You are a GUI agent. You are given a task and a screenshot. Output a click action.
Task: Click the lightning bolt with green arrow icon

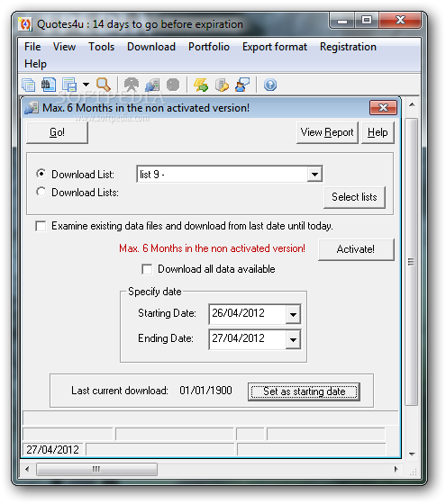coord(201,85)
